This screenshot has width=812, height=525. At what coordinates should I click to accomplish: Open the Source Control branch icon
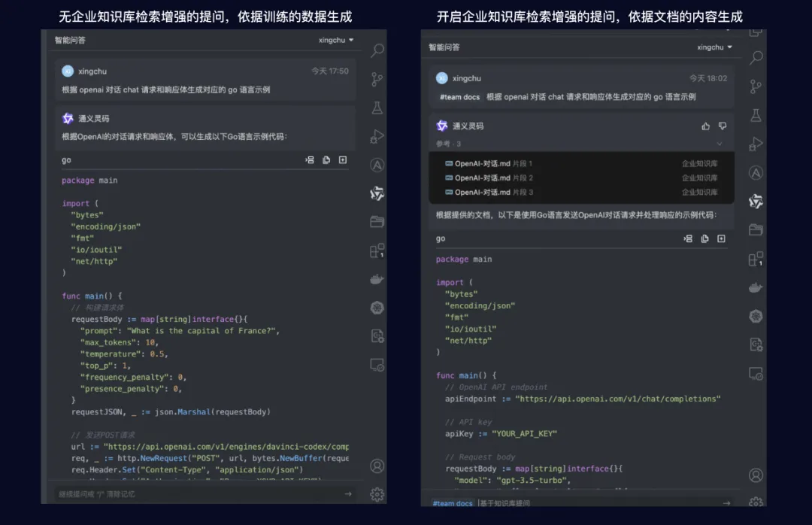point(377,78)
